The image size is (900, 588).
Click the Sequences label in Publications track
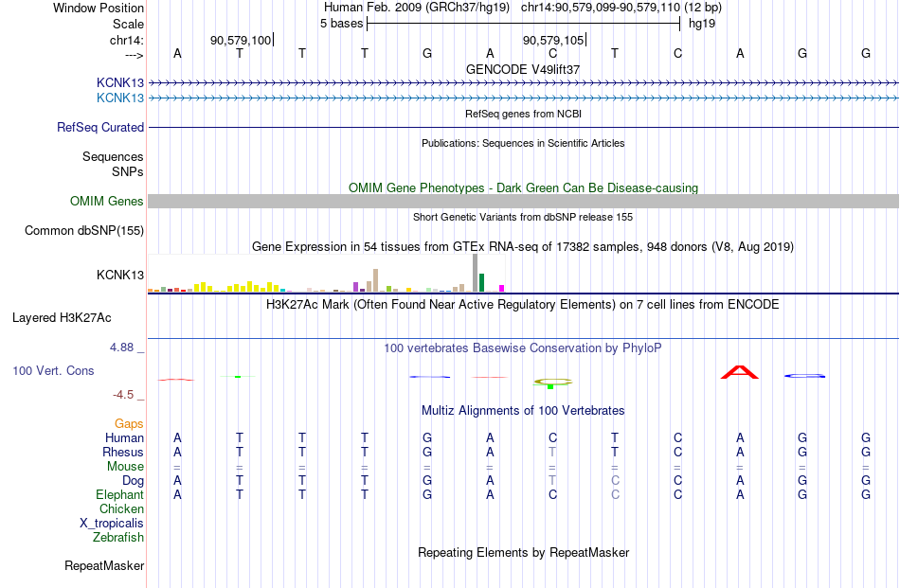pos(113,156)
